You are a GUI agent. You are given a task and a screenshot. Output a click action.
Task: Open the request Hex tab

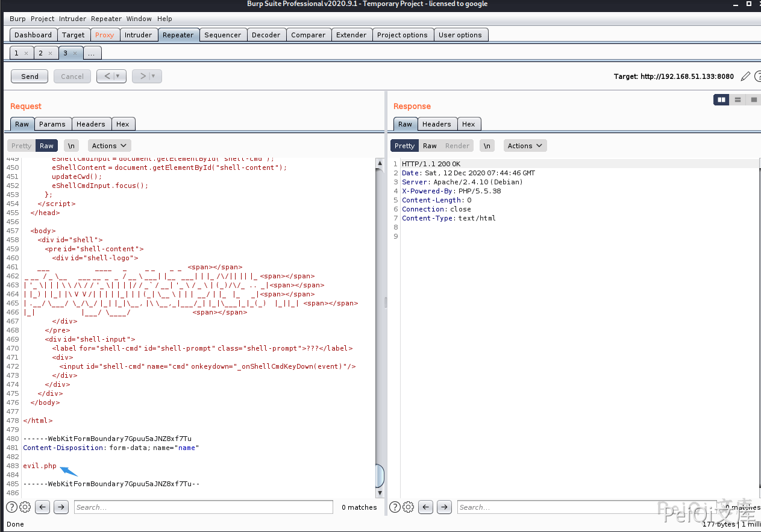pos(123,124)
